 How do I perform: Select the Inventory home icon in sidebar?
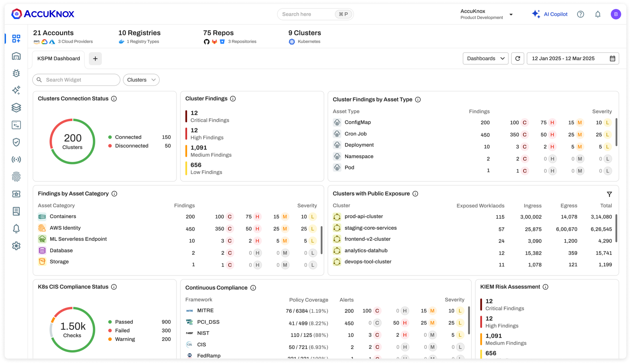pyautogui.click(x=16, y=56)
